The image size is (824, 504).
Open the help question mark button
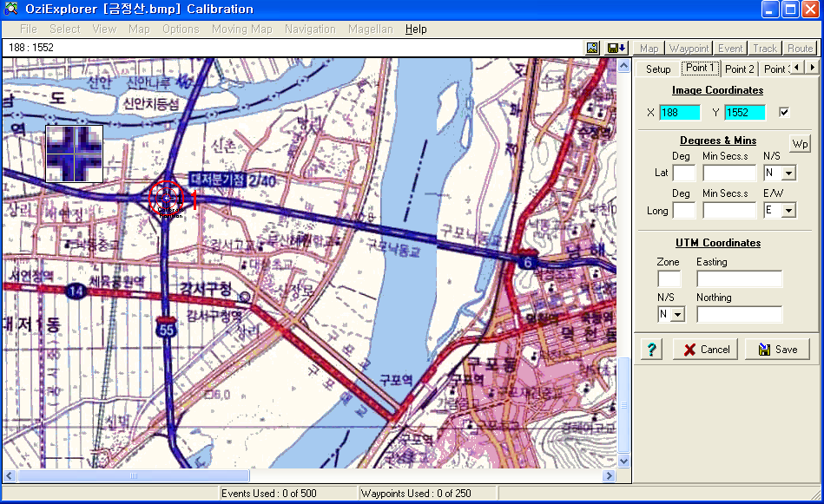point(651,349)
